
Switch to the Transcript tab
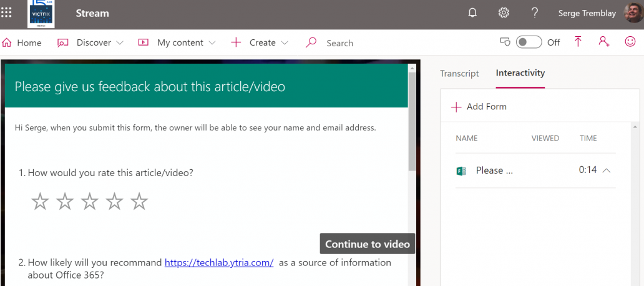[459, 74]
